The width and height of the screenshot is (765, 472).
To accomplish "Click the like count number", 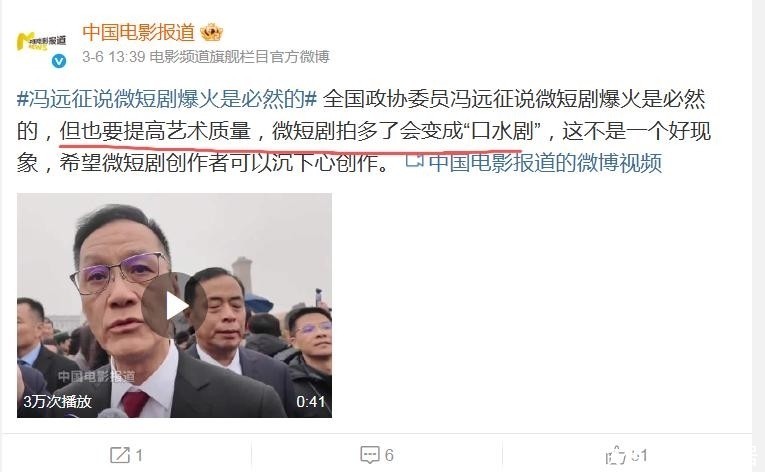I will [639, 455].
